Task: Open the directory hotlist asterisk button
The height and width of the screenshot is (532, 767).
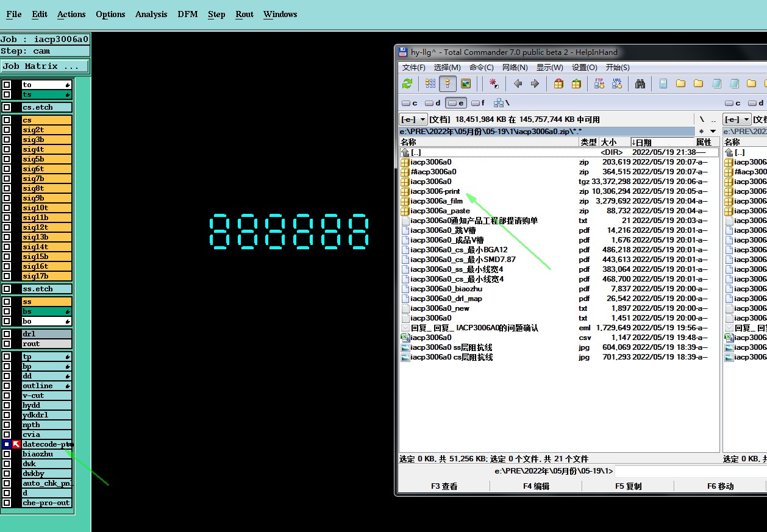Action: pyautogui.click(x=702, y=131)
